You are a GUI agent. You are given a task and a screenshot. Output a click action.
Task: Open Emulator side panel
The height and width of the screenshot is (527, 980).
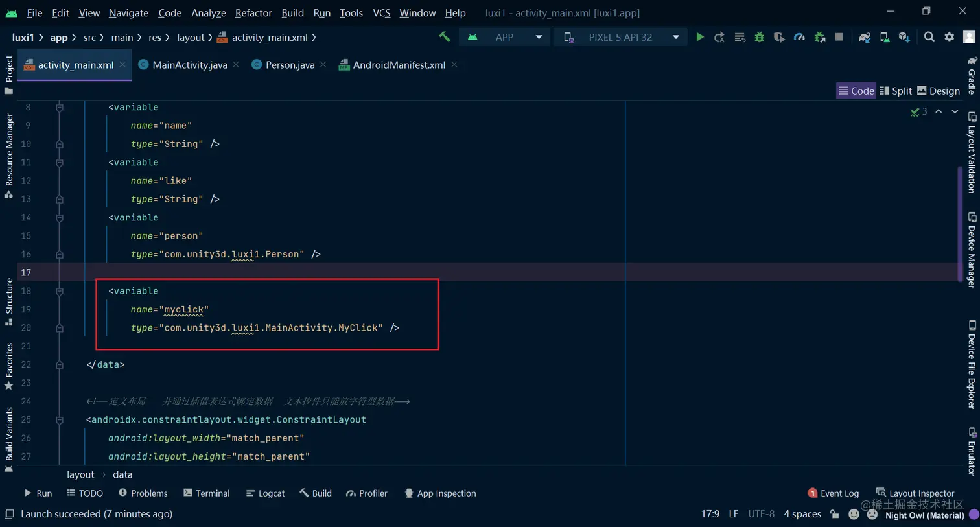point(972,452)
